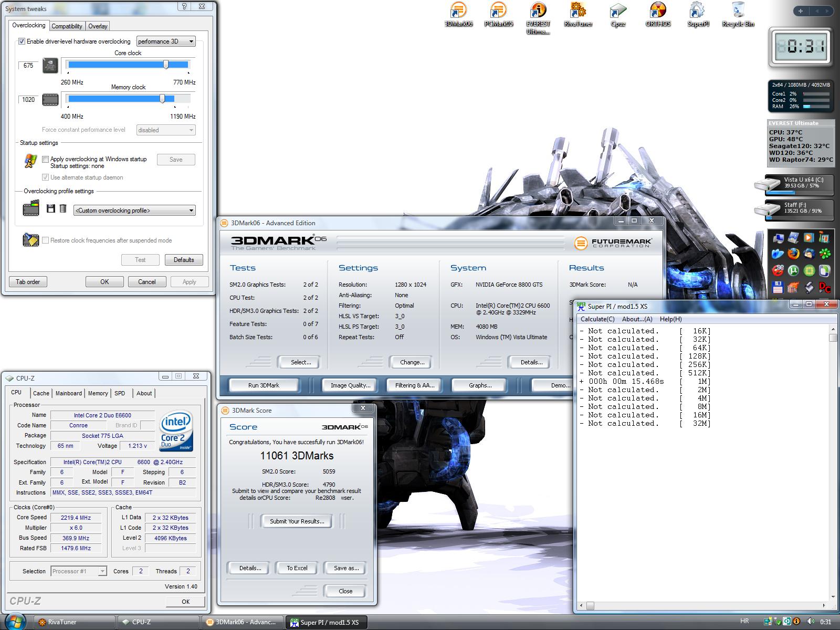Click the CPU-Z taskbar button
Image resolution: width=840 pixels, height=630 pixels.
coord(159,622)
